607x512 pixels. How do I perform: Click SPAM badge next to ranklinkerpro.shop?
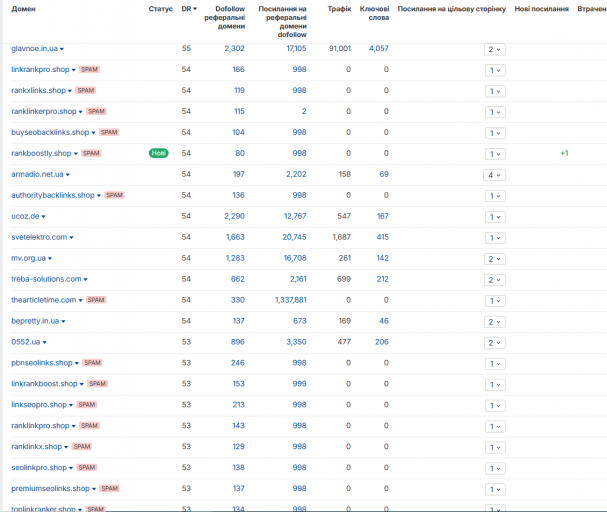[x=96, y=111]
